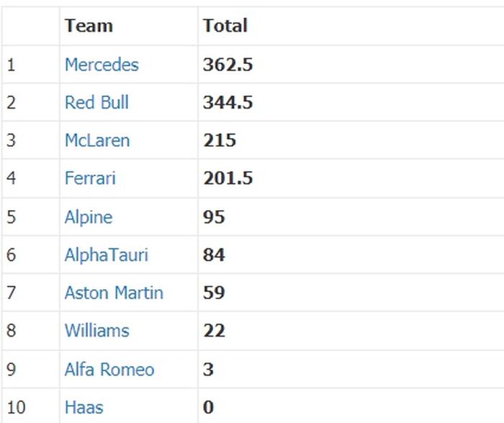Screen dimensions: 504x423
Task: Select Mercedes total 362.5 cell
Action: pyautogui.click(x=228, y=65)
